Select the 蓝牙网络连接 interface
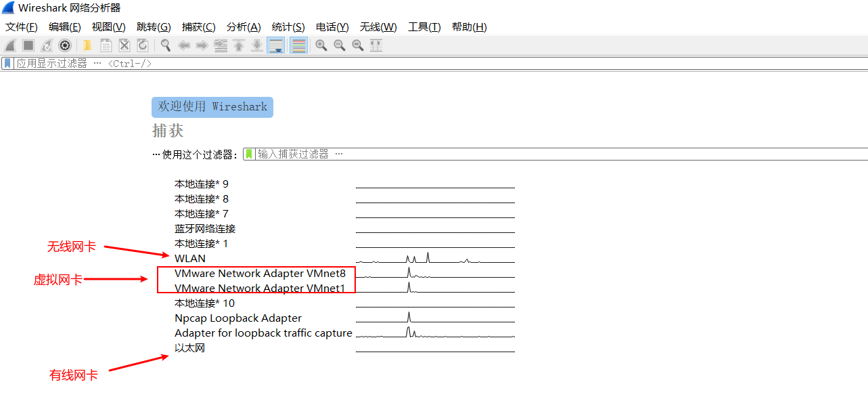Screen dimensions: 868x403 (205, 228)
